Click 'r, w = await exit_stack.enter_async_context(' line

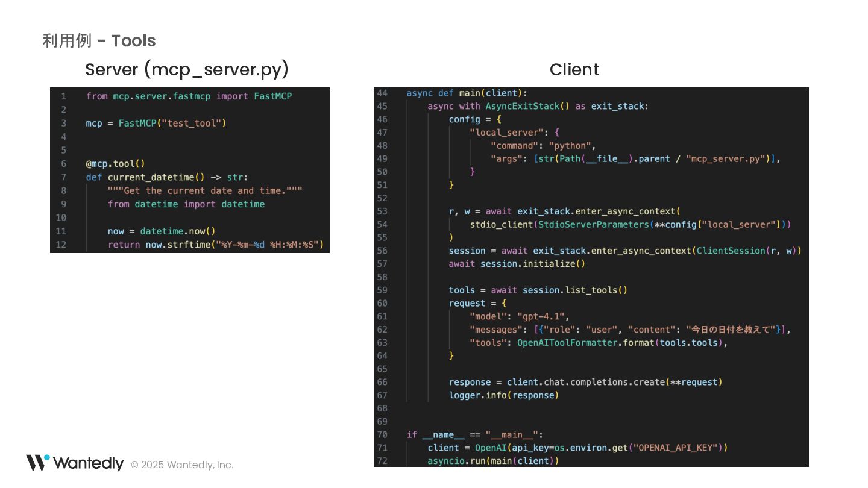(x=564, y=211)
